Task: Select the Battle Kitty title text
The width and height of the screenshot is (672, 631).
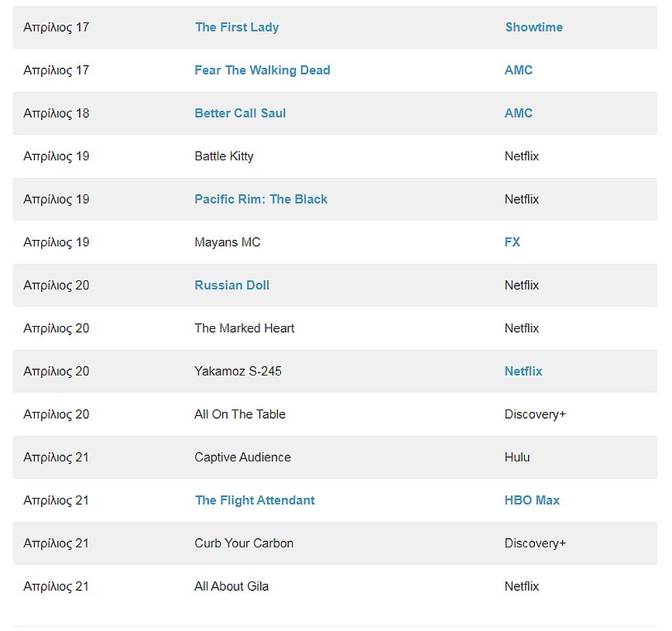Action: (x=224, y=156)
